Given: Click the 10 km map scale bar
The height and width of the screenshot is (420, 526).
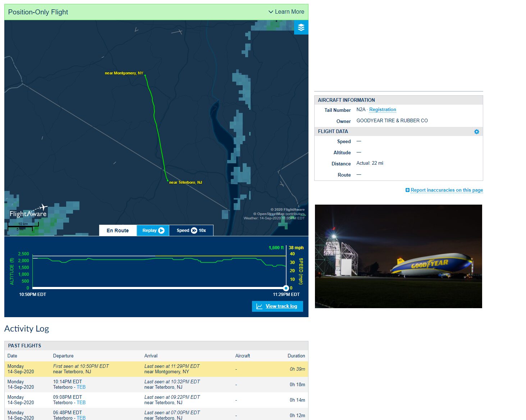Looking at the screenshot, I should coord(23,225).
